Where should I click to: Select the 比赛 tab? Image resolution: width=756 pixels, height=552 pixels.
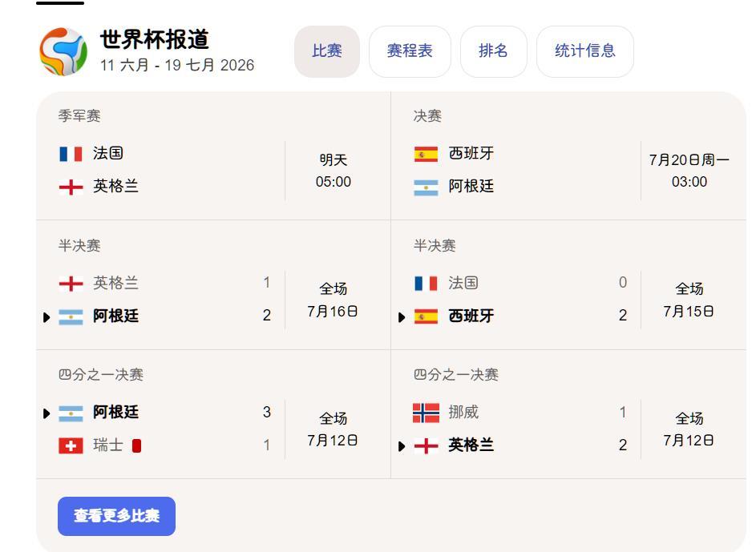point(327,51)
